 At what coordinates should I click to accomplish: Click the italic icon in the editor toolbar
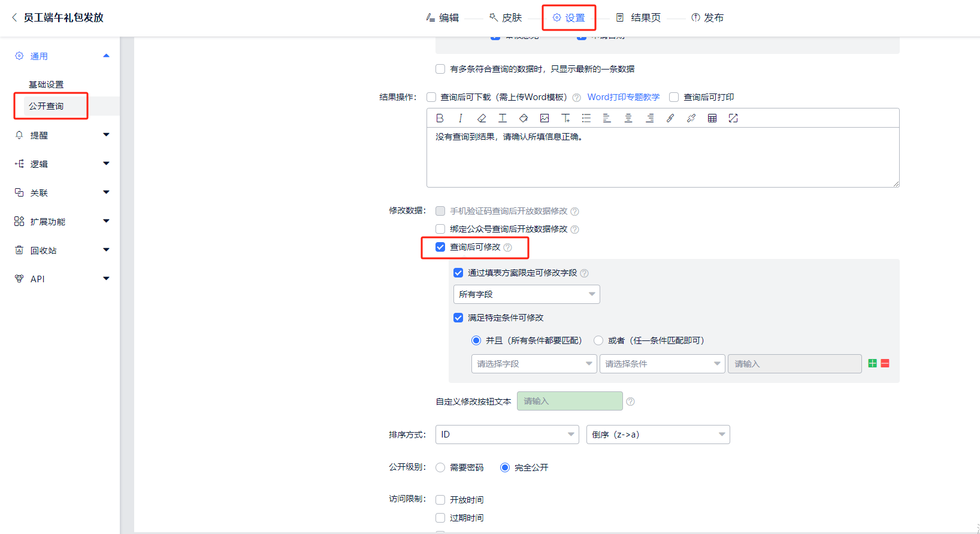tap(460, 118)
